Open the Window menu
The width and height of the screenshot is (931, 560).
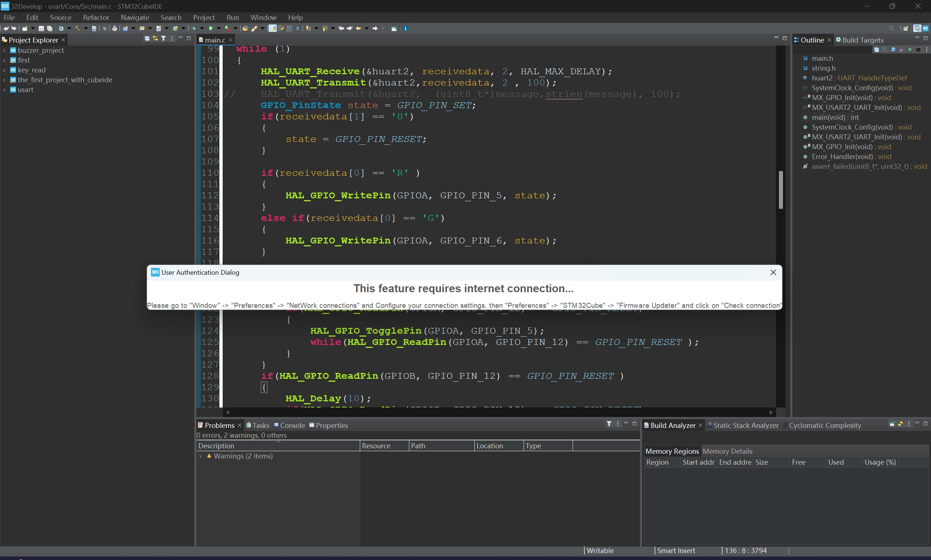263,17
